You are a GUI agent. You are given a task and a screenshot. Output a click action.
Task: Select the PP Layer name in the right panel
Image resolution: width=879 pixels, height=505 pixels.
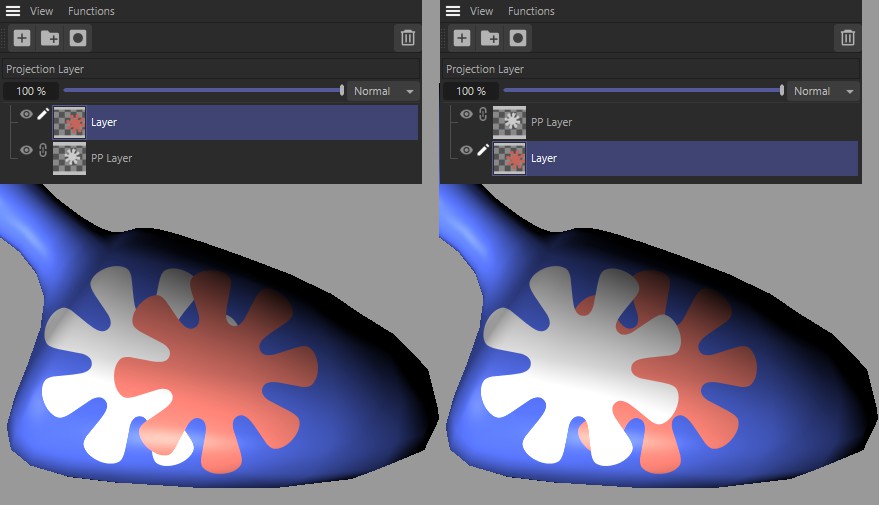coord(551,122)
